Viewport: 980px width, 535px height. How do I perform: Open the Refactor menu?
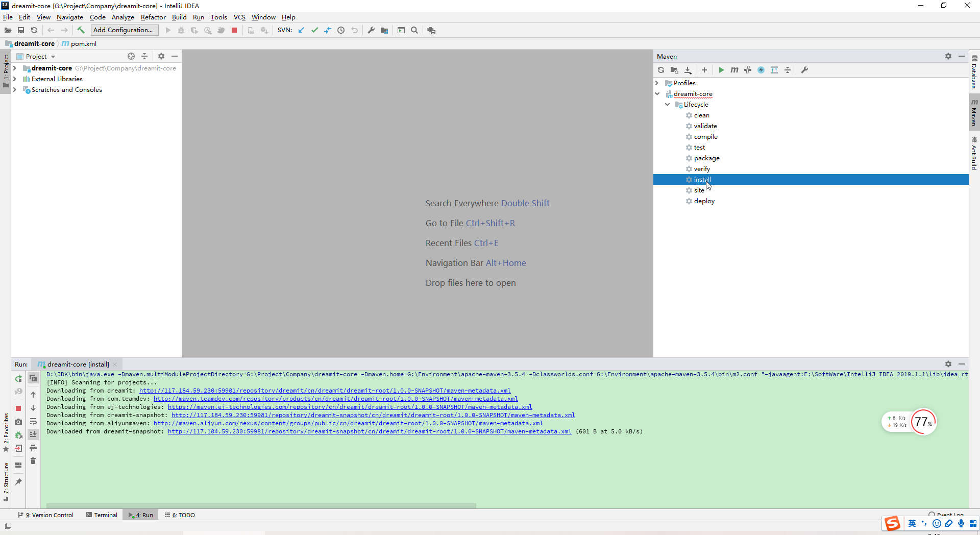coord(153,17)
